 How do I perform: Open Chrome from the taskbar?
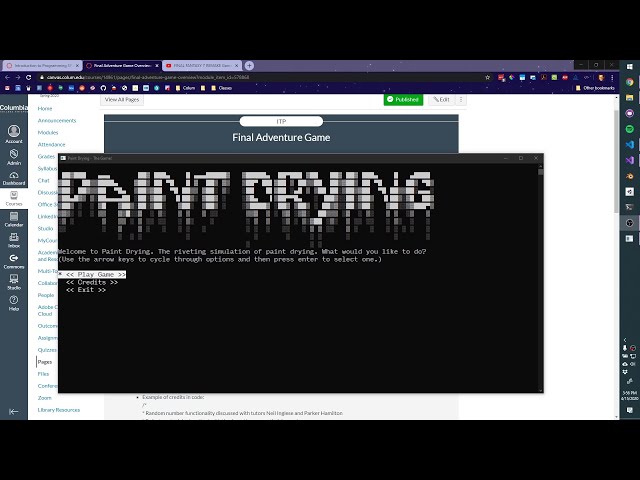coord(629,82)
